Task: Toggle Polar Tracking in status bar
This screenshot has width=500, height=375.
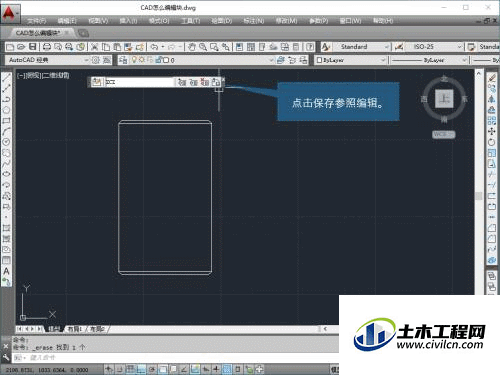Action: click(152, 369)
